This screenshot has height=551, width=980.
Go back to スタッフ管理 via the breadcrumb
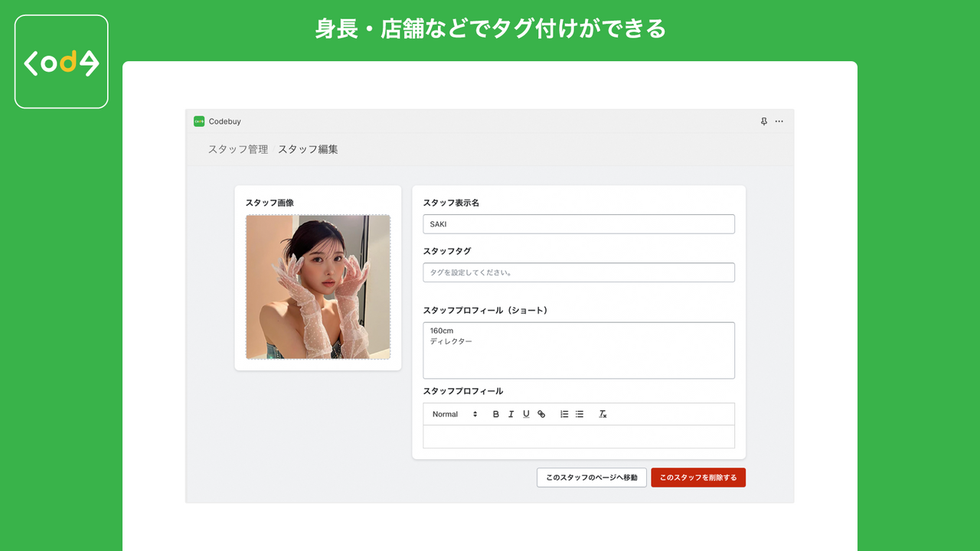(237, 149)
